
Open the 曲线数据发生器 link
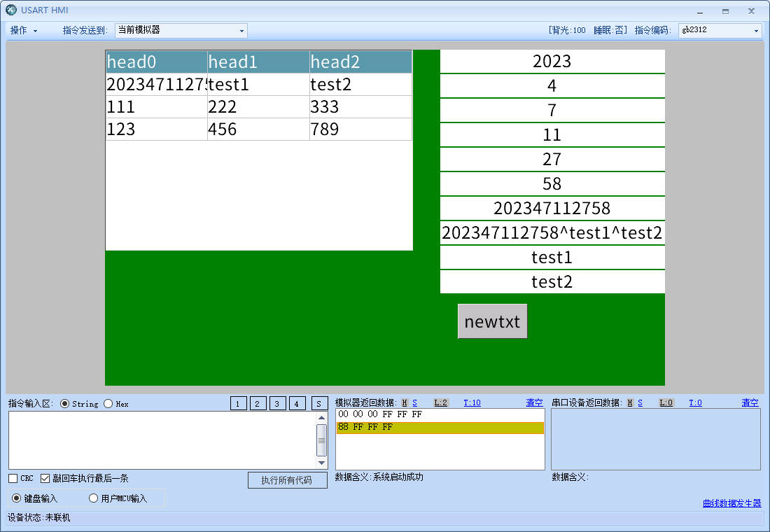pyautogui.click(x=731, y=503)
